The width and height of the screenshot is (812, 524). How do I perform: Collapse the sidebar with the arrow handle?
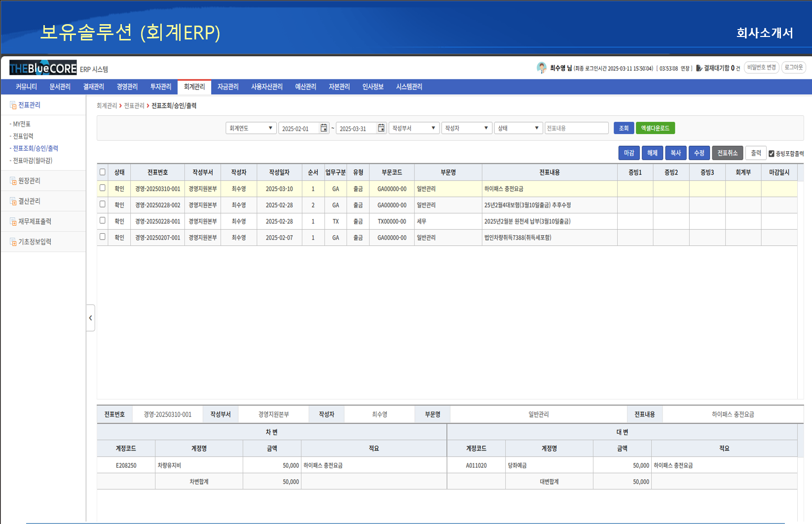[91, 318]
